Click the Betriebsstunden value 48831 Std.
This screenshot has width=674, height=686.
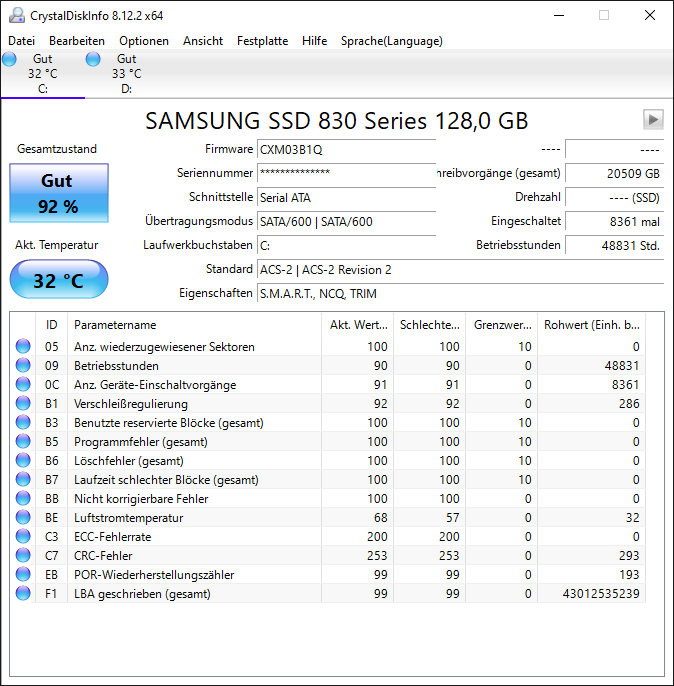(615, 245)
